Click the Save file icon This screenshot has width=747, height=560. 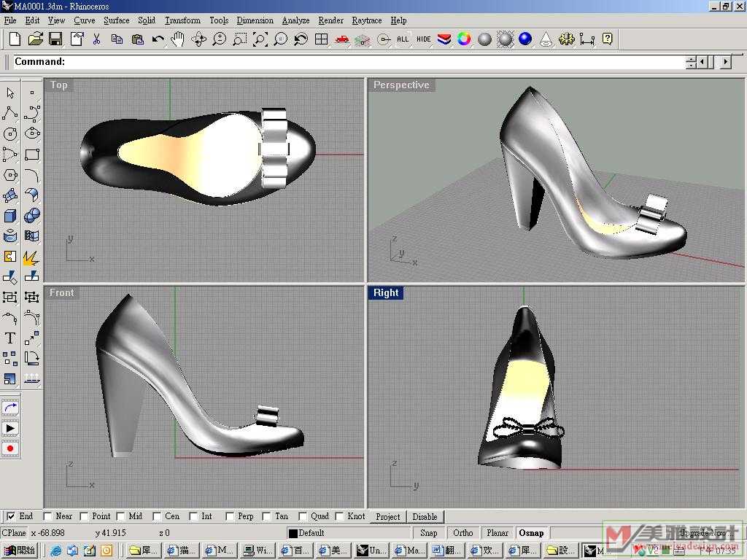tap(55, 39)
